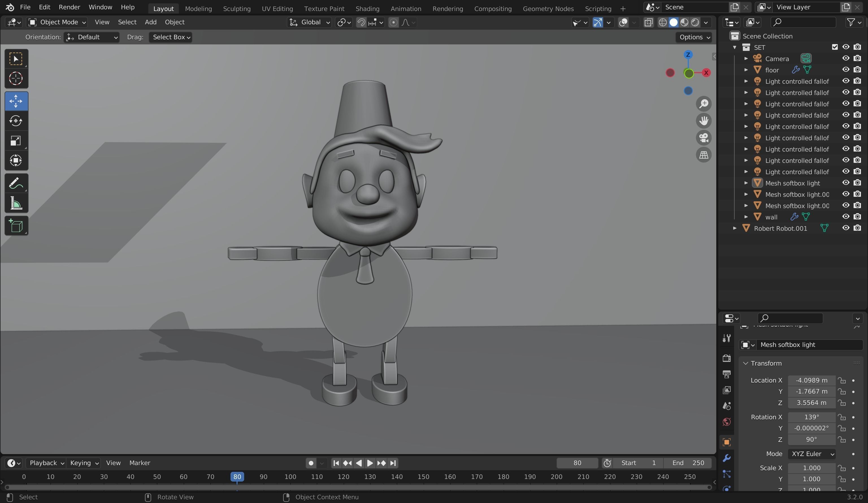Uncheck SET collection exclude checkbox
868x503 pixels.
pos(835,47)
